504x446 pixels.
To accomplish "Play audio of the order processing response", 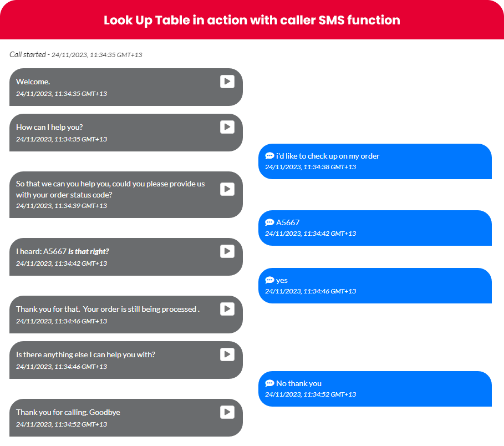I will [x=227, y=309].
